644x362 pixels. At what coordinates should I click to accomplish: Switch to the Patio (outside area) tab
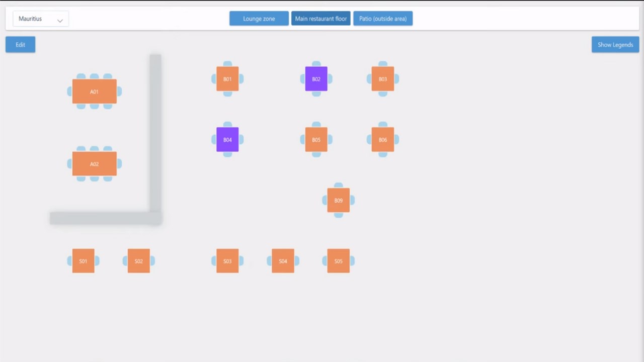383,19
